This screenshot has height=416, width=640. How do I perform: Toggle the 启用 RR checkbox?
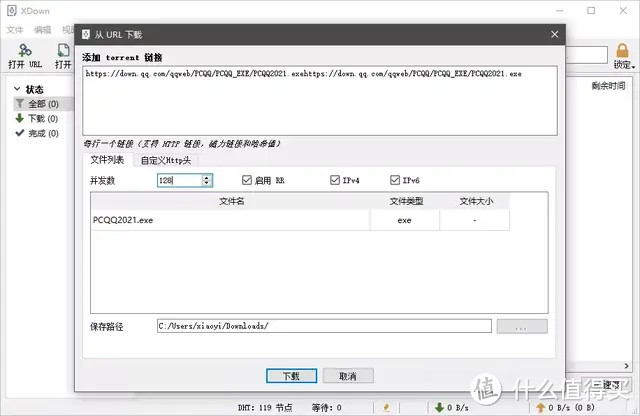click(x=247, y=180)
